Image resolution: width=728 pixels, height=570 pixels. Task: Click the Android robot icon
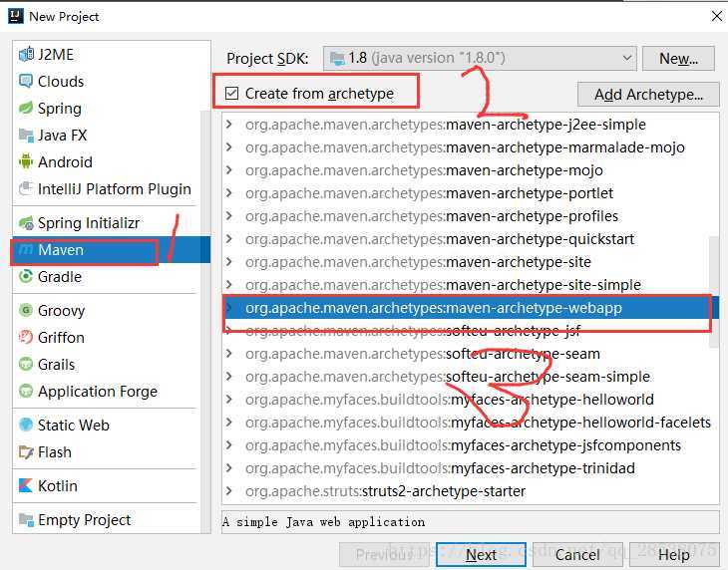26,161
